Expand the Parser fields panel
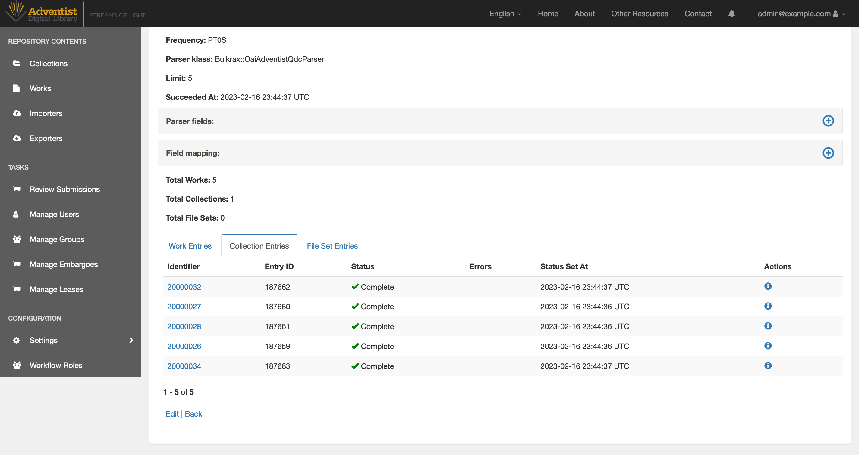 click(x=828, y=121)
